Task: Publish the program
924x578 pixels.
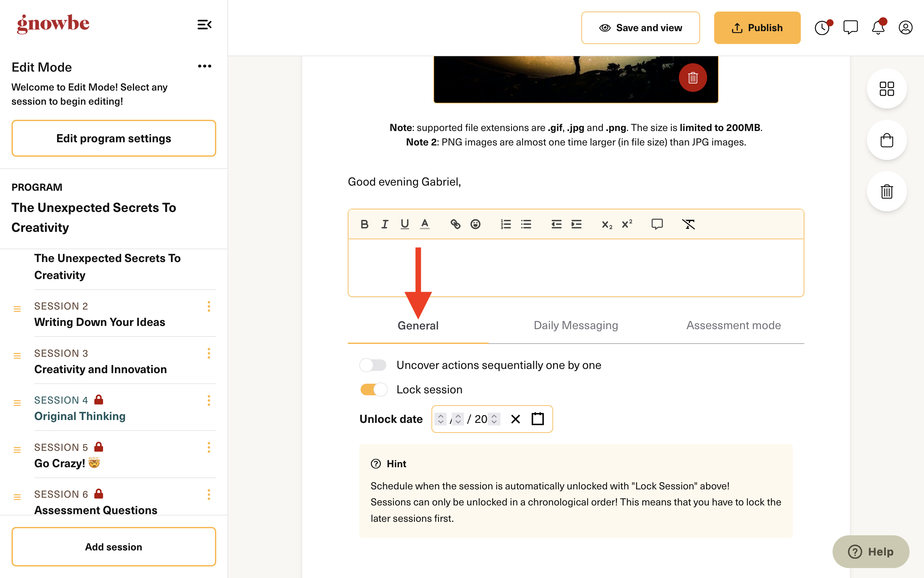Action: (x=757, y=28)
